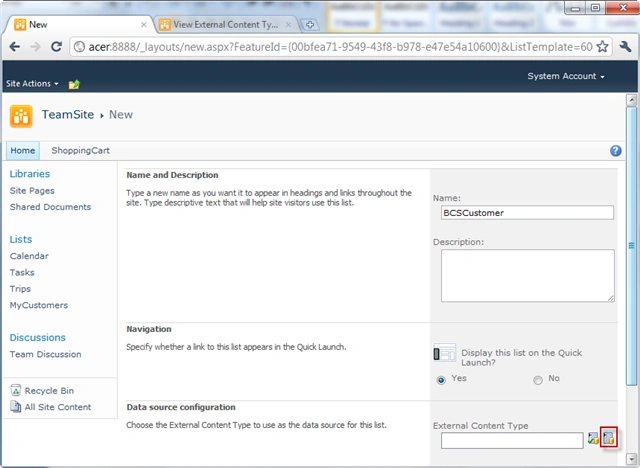Viewport: 640px width, 468px height.
Task: Maximize the browser window
Action: pyautogui.click(x=596, y=8)
